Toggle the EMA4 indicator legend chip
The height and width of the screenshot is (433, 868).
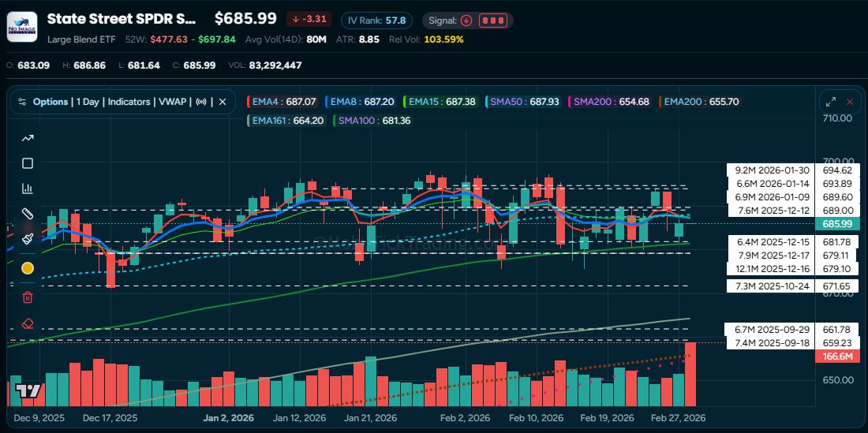click(282, 102)
